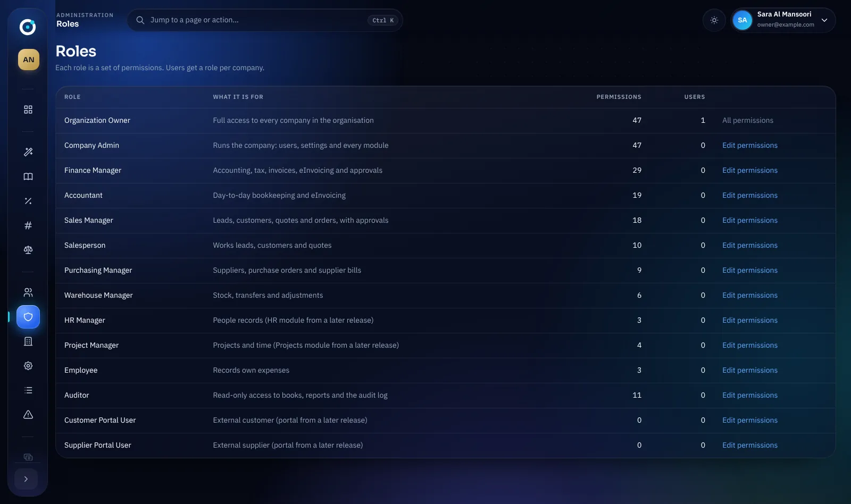851x504 pixels.
Task: Click the PERMISSIONS column header
Action: [x=619, y=97]
